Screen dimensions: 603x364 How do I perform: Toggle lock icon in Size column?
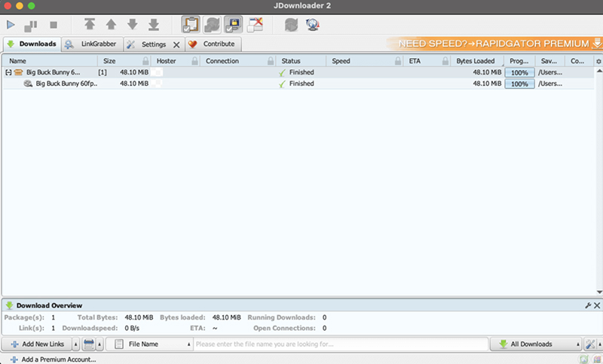[x=145, y=61]
